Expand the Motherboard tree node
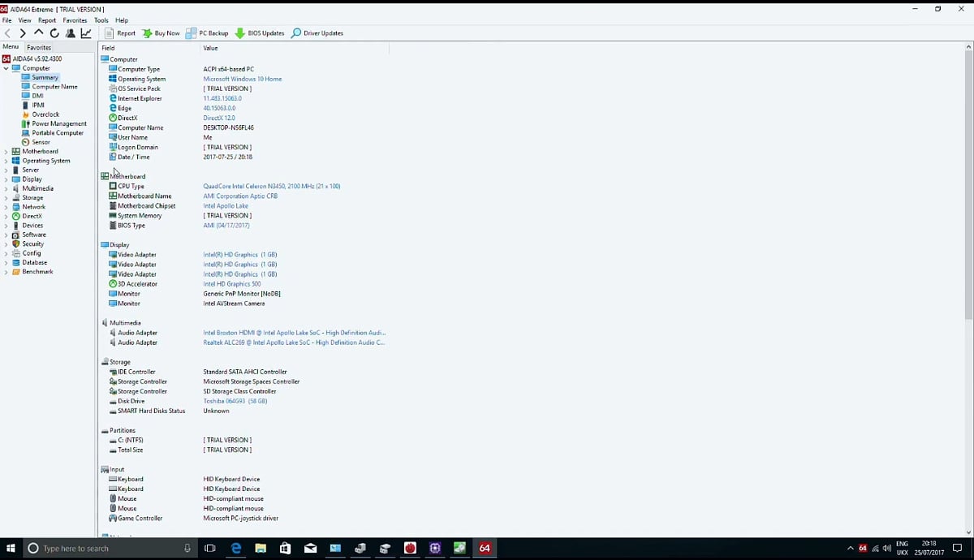Image resolution: width=974 pixels, height=560 pixels. [6, 152]
